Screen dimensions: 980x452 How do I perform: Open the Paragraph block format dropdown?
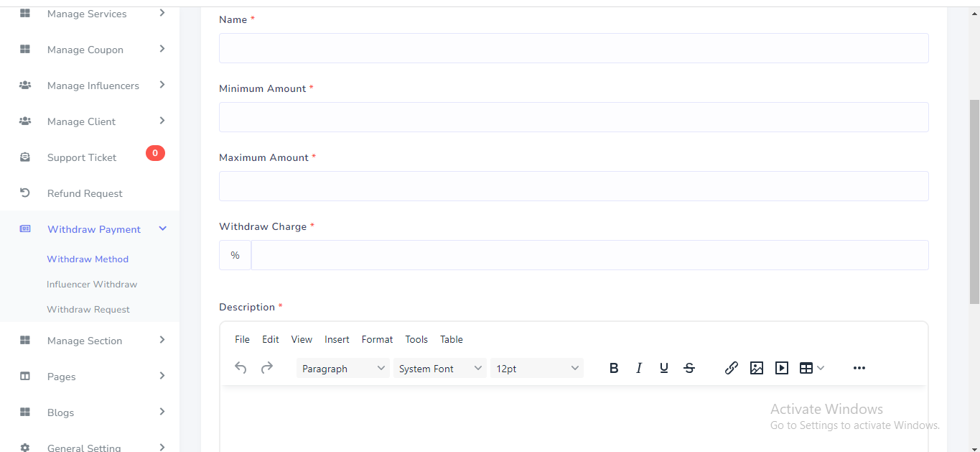tap(343, 369)
